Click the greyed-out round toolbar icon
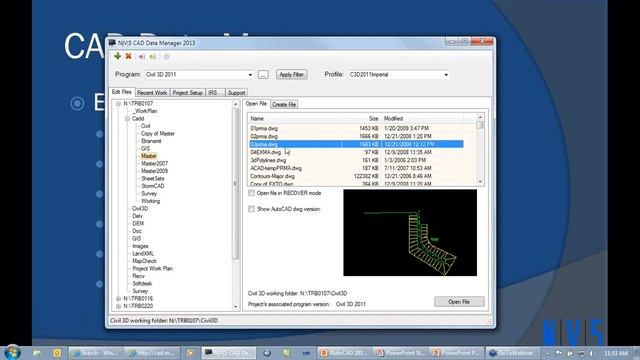Image resolution: width=640 pixels, height=360 pixels. coord(166,56)
